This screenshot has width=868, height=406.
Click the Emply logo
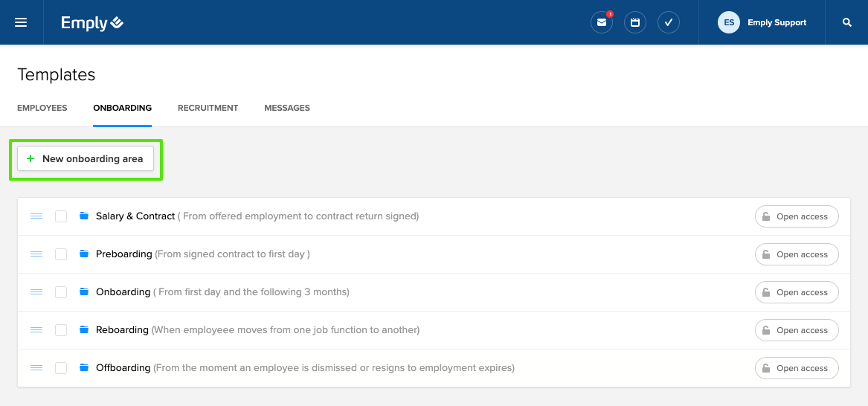tap(92, 23)
